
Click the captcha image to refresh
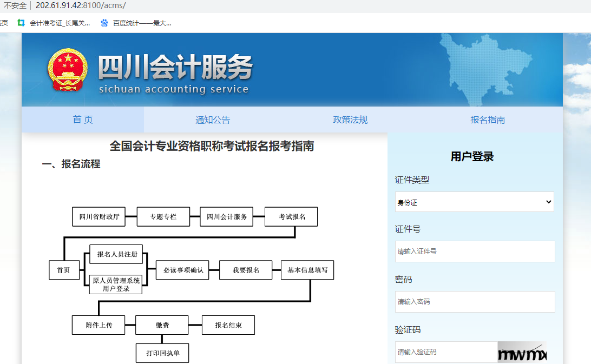tap(522, 352)
